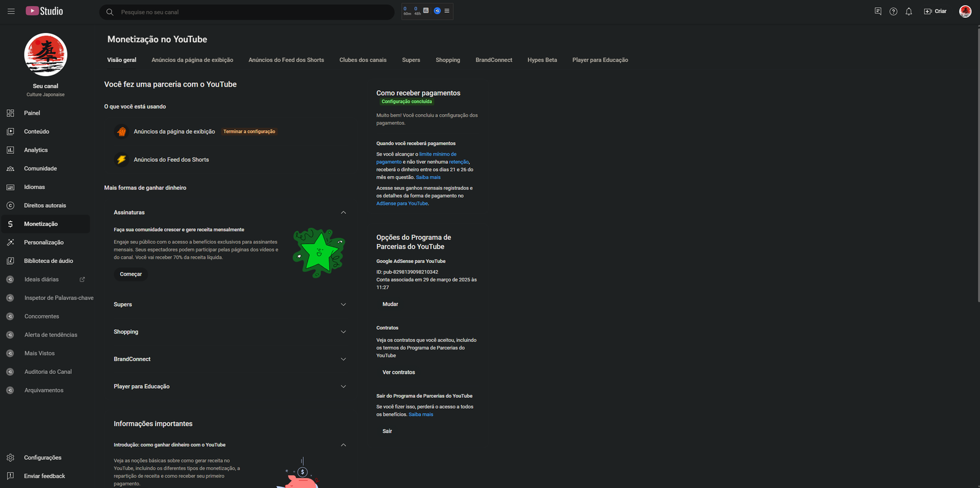Click the blue vidIQ round icon
The width and height of the screenshot is (980, 488).
click(437, 10)
